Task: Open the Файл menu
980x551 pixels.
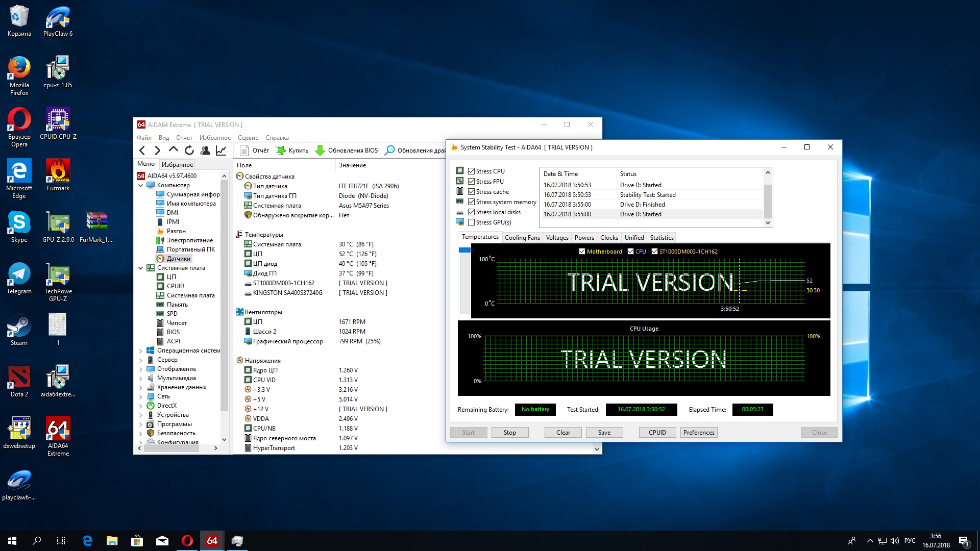Action: 144,138
